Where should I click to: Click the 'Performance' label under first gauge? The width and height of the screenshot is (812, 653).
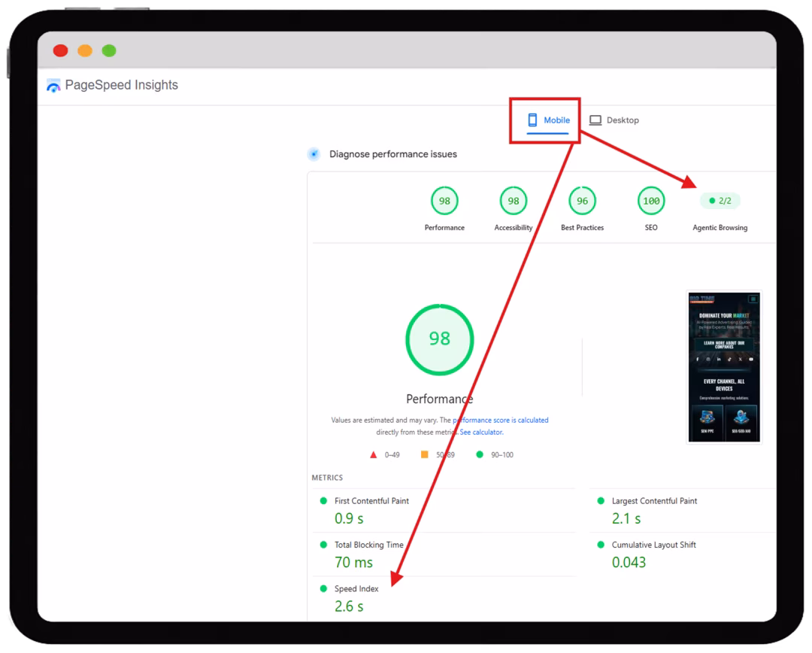[x=444, y=227]
